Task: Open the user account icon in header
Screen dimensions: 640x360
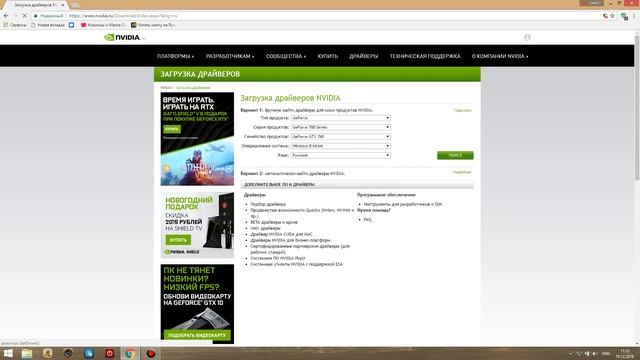Action: point(527,37)
